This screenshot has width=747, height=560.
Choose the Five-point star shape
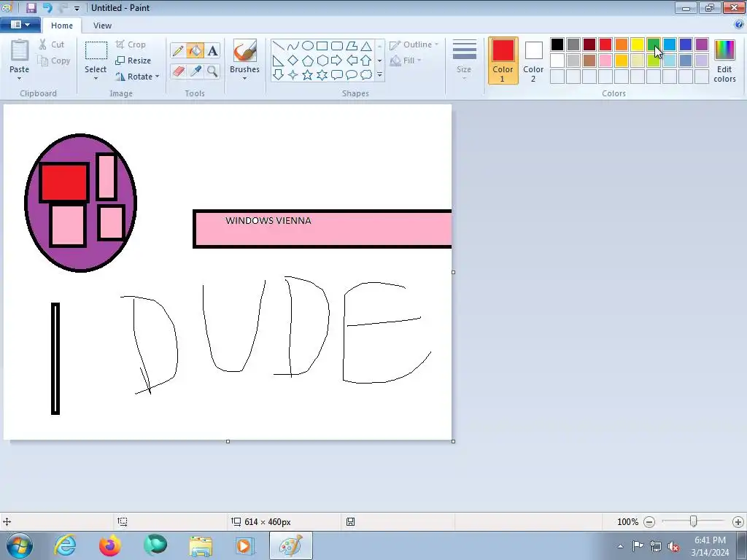click(x=308, y=75)
